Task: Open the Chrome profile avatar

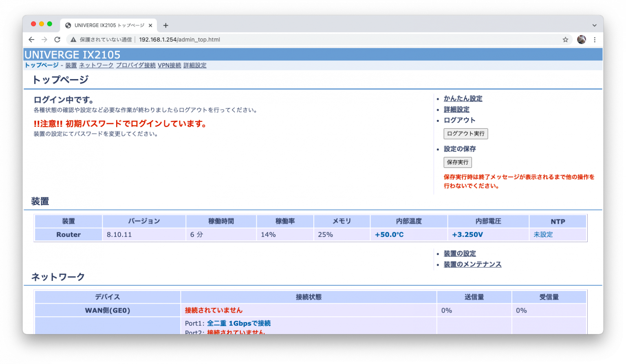Action: pyautogui.click(x=582, y=40)
